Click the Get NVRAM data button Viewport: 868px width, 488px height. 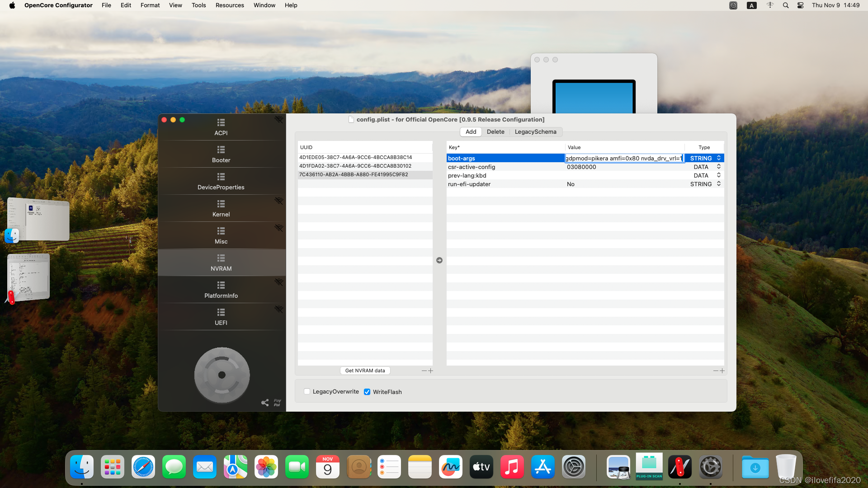pyautogui.click(x=365, y=371)
